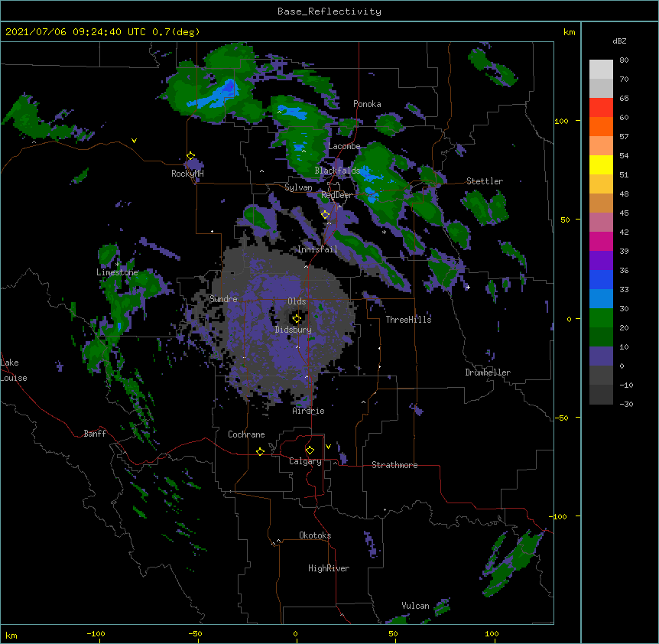Click the Blackfalds city label

click(x=337, y=171)
